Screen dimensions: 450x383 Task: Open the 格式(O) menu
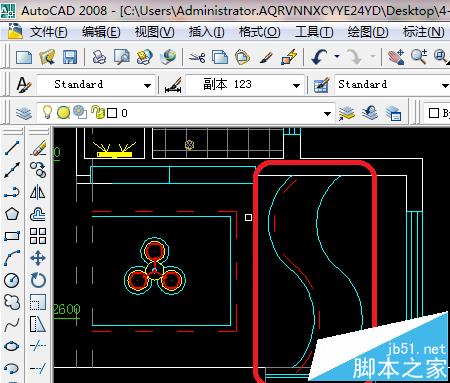[260, 32]
